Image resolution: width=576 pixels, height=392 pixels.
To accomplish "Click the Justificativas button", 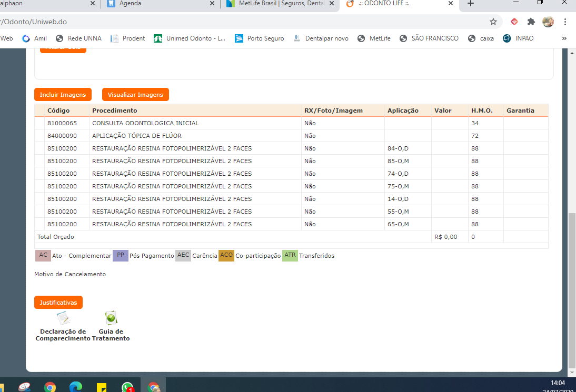I will point(58,303).
